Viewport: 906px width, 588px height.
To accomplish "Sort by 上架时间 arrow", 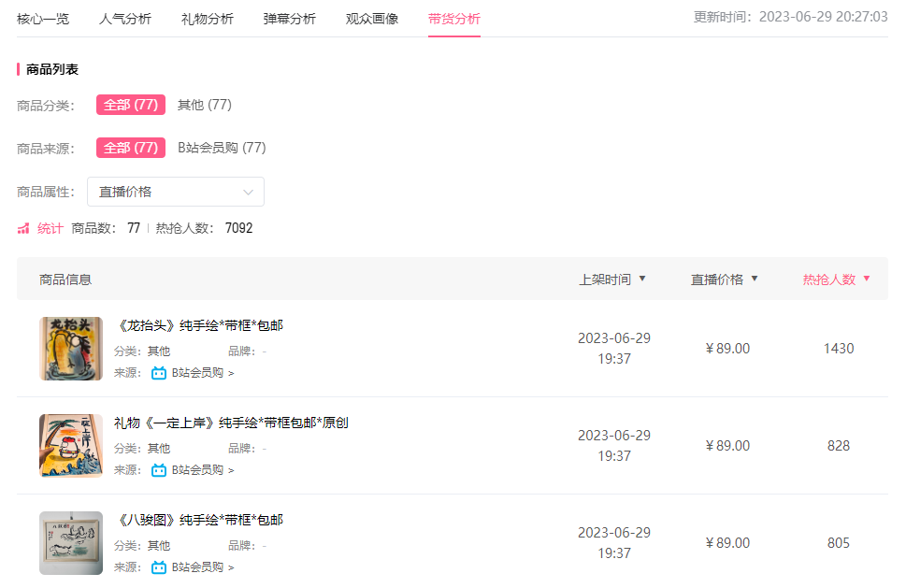I will point(642,279).
